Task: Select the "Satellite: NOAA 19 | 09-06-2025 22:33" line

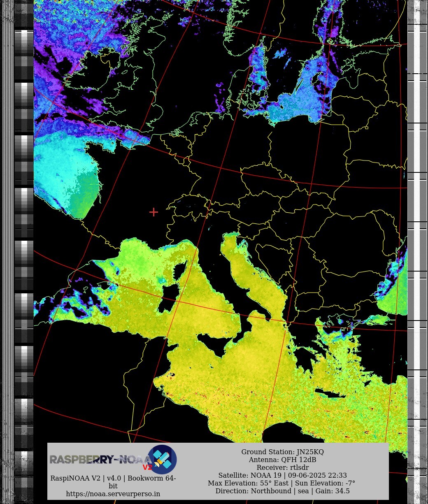Action: 282,475
